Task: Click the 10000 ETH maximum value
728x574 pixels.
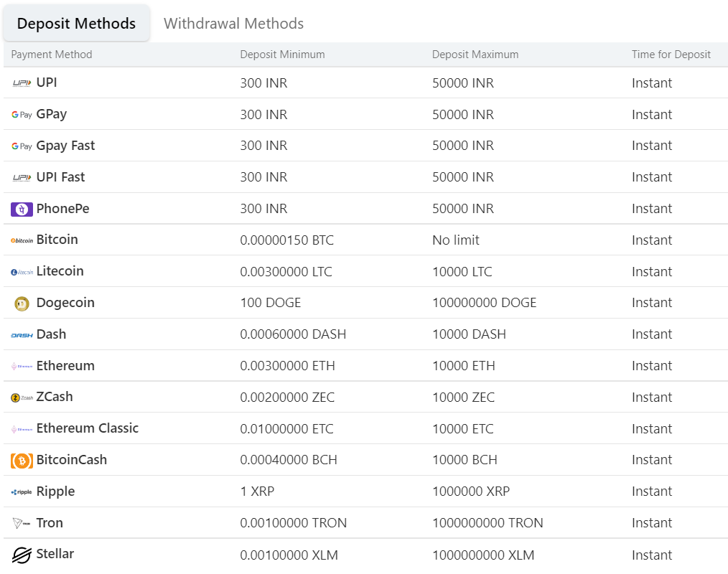Action: tap(463, 366)
